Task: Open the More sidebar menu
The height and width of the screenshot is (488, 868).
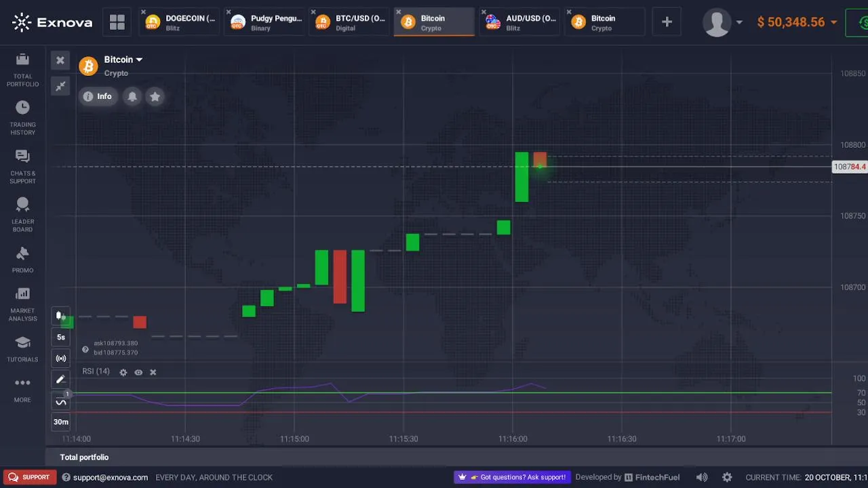Action: [22, 390]
